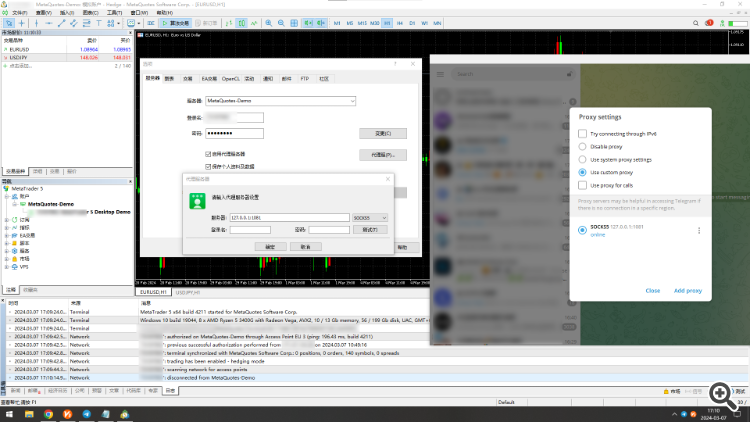Click Add proxy link in Telegram
The image size is (750, 422).
[x=688, y=290]
